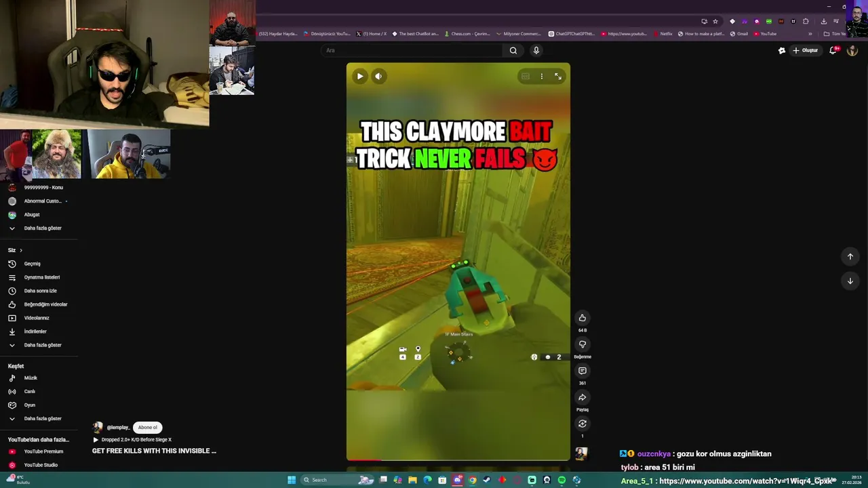Open the Netflix bookmark
The width and height of the screenshot is (868, 488).
662,34
